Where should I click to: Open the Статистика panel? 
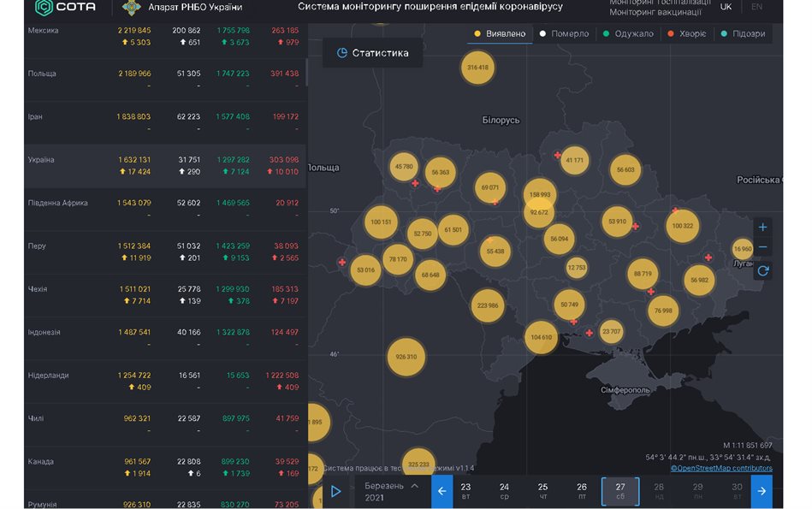(x=373, y=53)
